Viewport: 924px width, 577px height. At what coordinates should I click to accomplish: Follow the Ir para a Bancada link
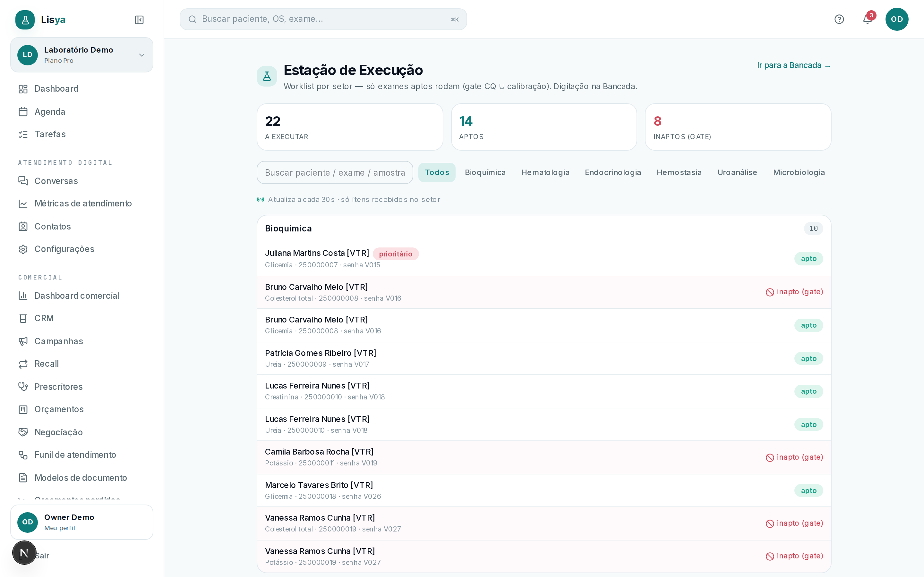tap(794, 65)
